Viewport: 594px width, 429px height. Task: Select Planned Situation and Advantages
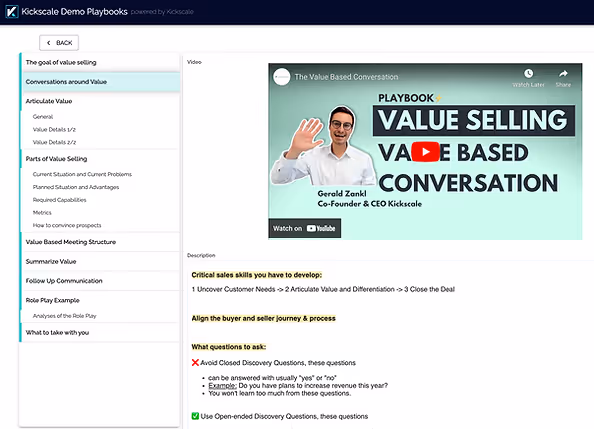point(76,187)
